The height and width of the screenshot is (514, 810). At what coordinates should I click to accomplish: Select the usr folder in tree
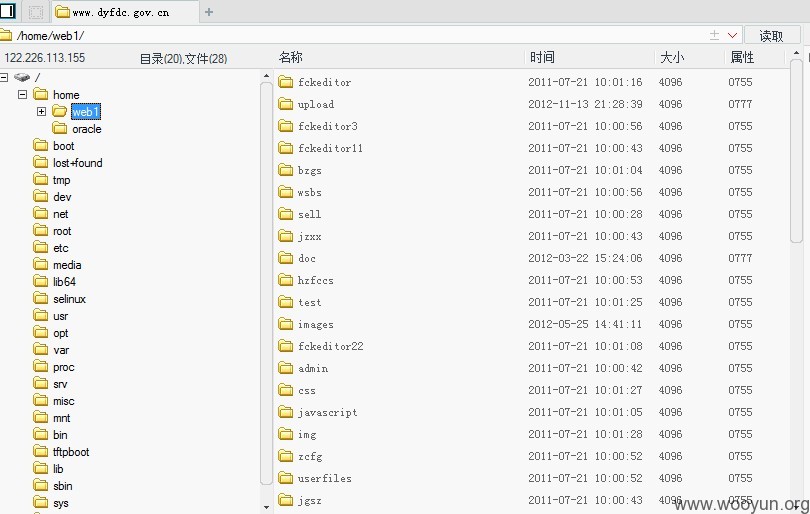point(60,316)
